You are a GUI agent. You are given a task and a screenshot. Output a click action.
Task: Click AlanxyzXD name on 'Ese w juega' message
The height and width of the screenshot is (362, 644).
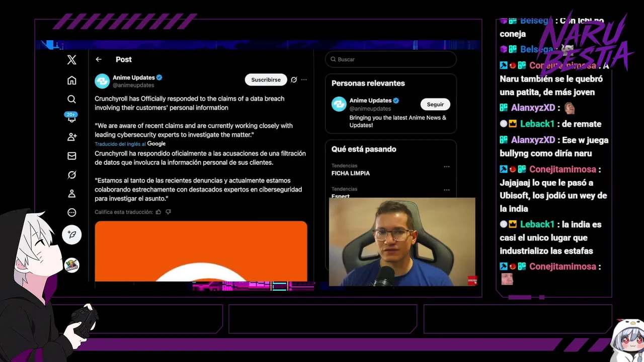(x=533, y=140)
